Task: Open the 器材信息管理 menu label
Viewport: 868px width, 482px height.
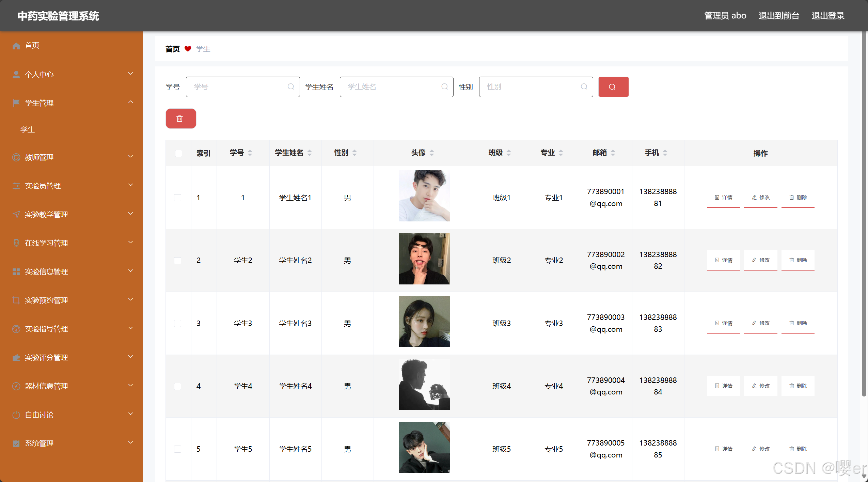Action: click(46, 386)
